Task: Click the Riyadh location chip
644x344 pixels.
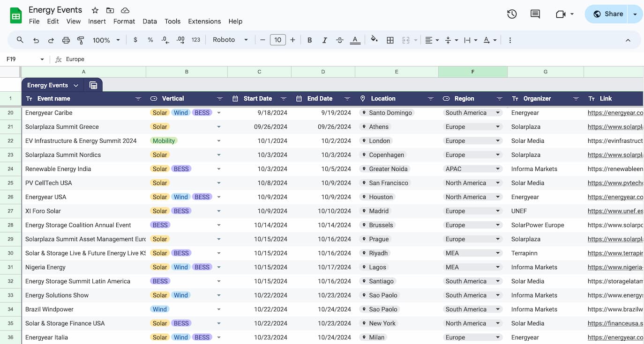Action: [375, 253]
